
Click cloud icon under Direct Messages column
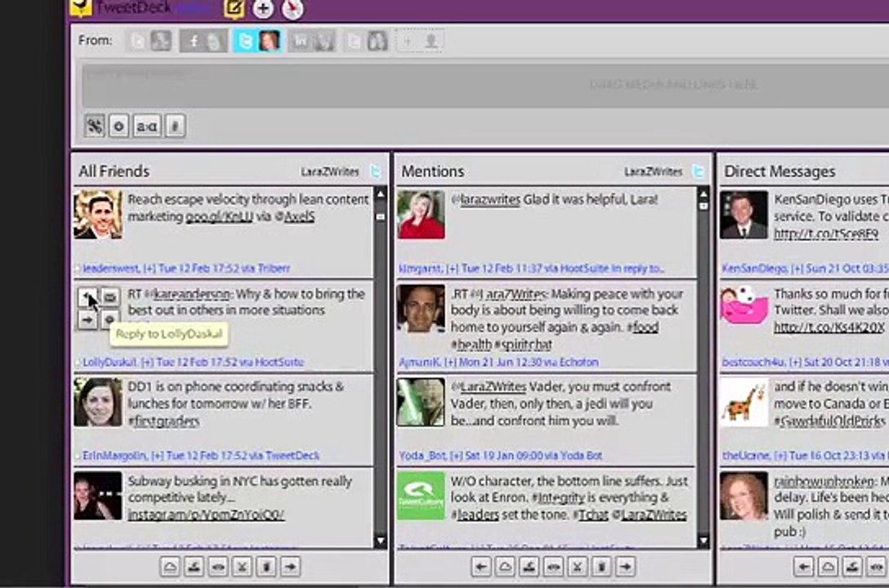(828, 567)
